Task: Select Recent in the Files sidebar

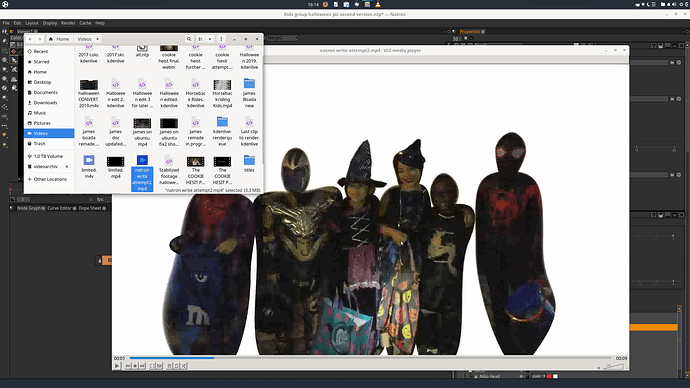Action: [x=49, y=51]
